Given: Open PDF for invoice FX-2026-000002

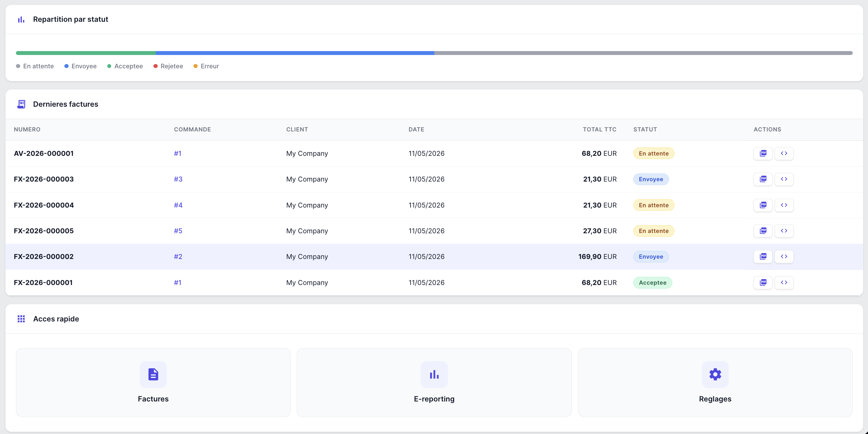Looking at the screenshot, I should tap(763, 257).
